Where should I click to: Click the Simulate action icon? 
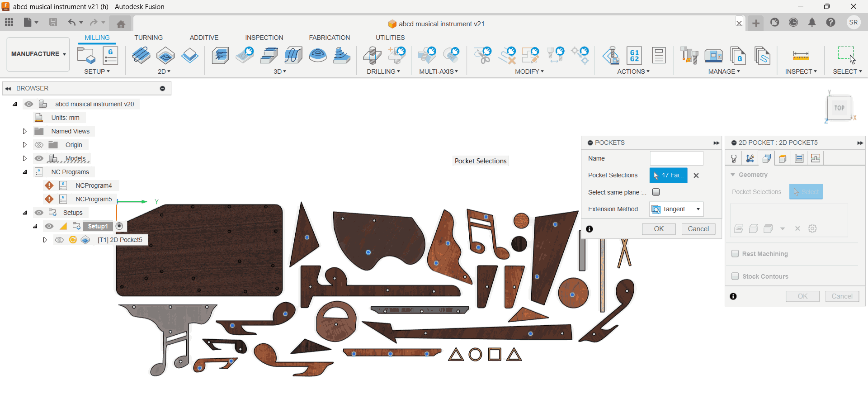(x=611, y=56)
